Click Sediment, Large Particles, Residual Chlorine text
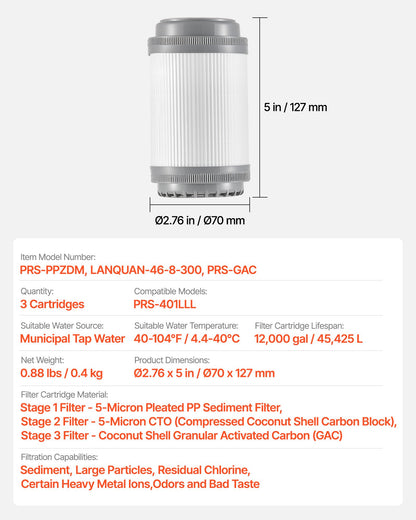Screen dimensions: 416x520 tap(135, 470)
